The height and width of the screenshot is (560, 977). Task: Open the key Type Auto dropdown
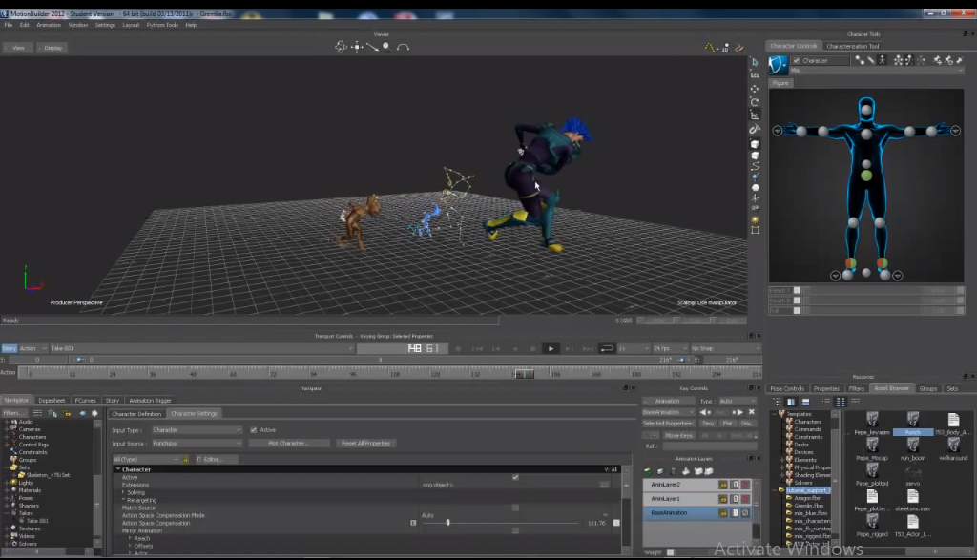tap(738, 401)
